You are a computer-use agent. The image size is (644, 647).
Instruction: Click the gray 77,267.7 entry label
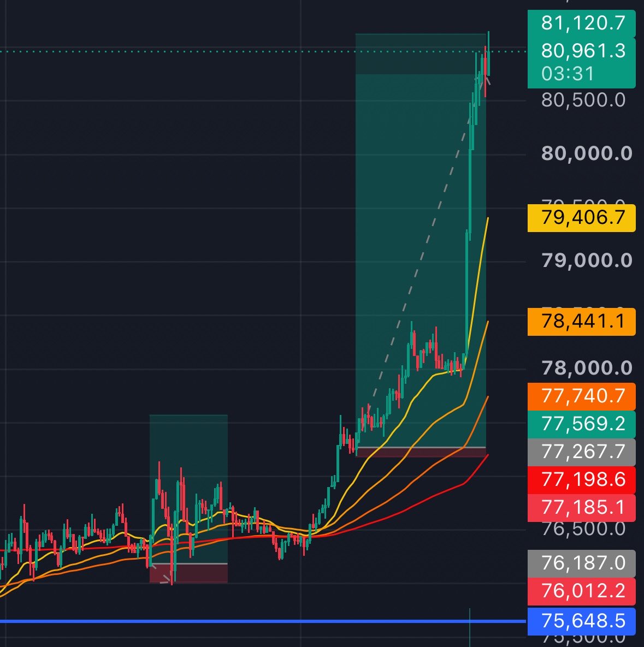(x=581, y=452)
